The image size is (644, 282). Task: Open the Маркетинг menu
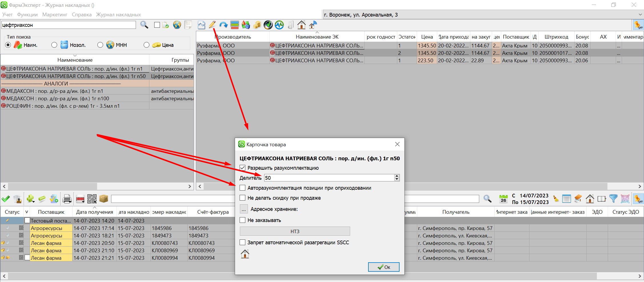click(55, 15)
